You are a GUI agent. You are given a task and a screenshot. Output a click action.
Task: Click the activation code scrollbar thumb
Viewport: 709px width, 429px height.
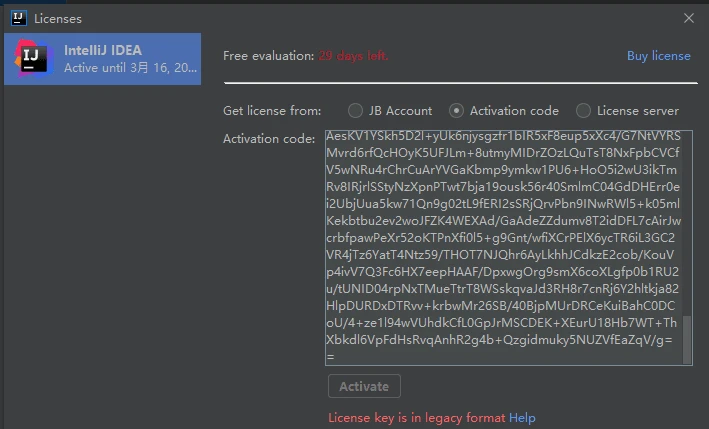(687, 339)
